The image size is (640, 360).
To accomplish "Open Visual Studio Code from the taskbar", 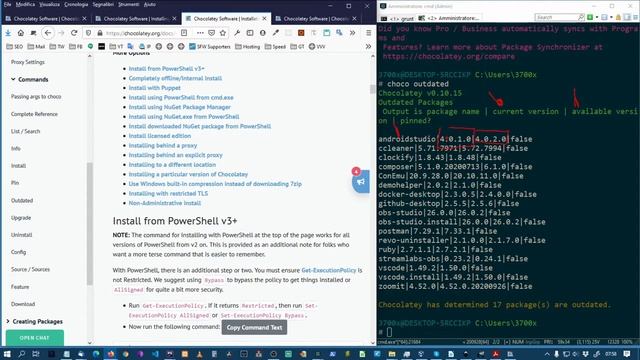I will [x=155, y=354].
